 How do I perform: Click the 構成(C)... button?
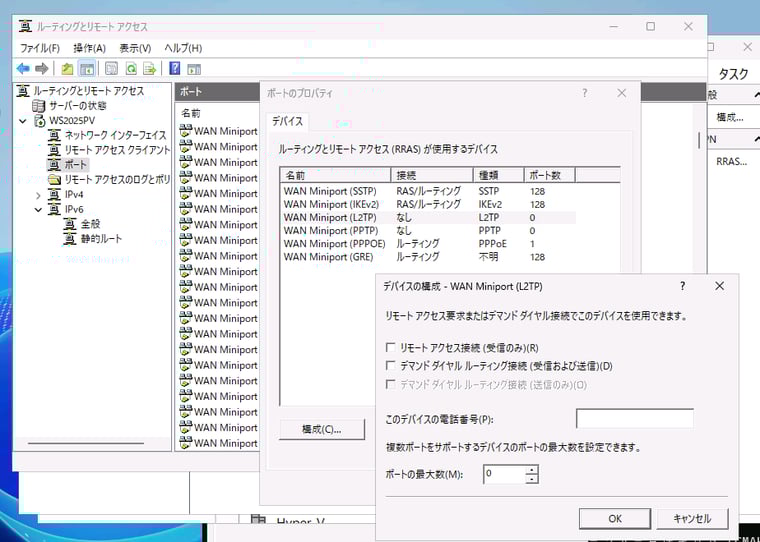point(322,429)
